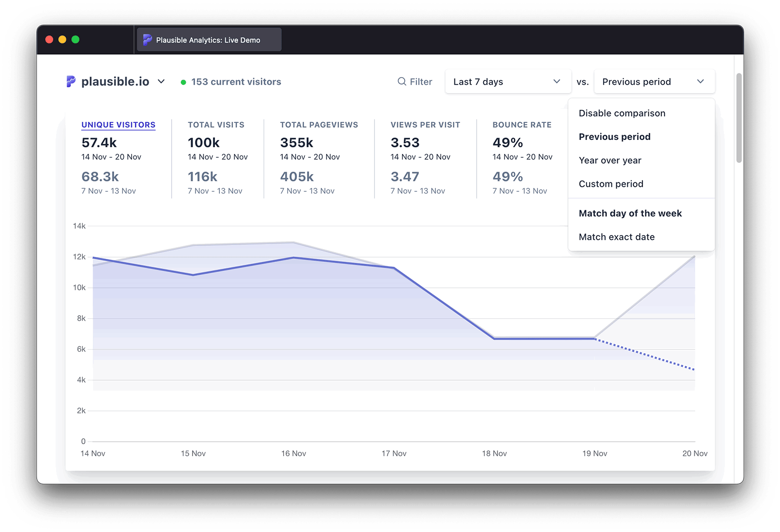Enable 'Year over year' comparison
Image resolution: width=780 pixels, height=532 pixels.
click(609, 160)
